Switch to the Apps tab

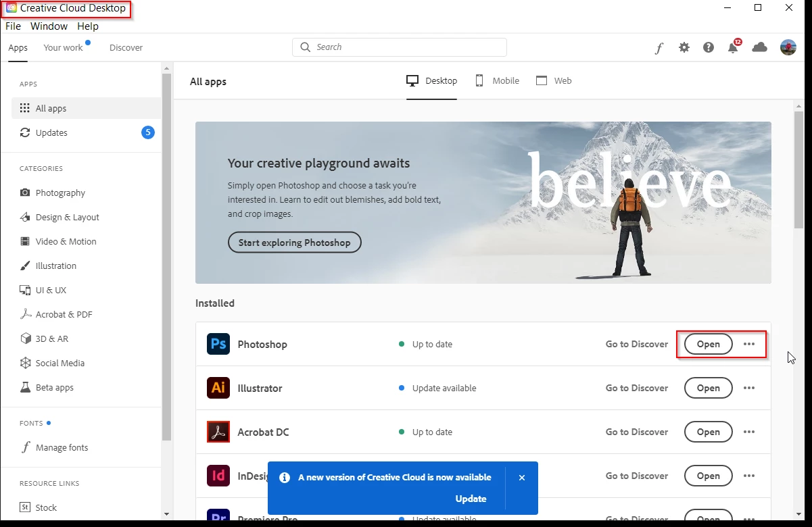pyautogui.click(x=18, y=48)
